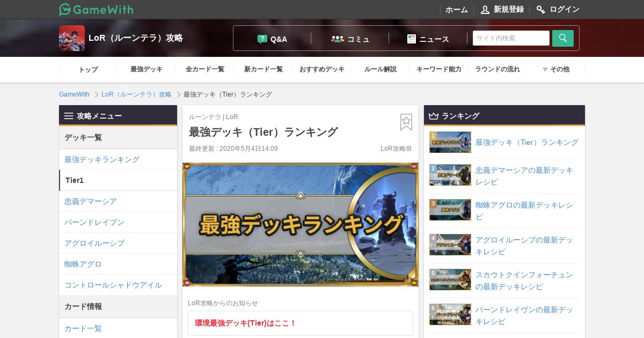Open the 新カード一覧 navigation tab
This screenshot has width=644, height=338.
pyautogui.click(x=264, y=69)
